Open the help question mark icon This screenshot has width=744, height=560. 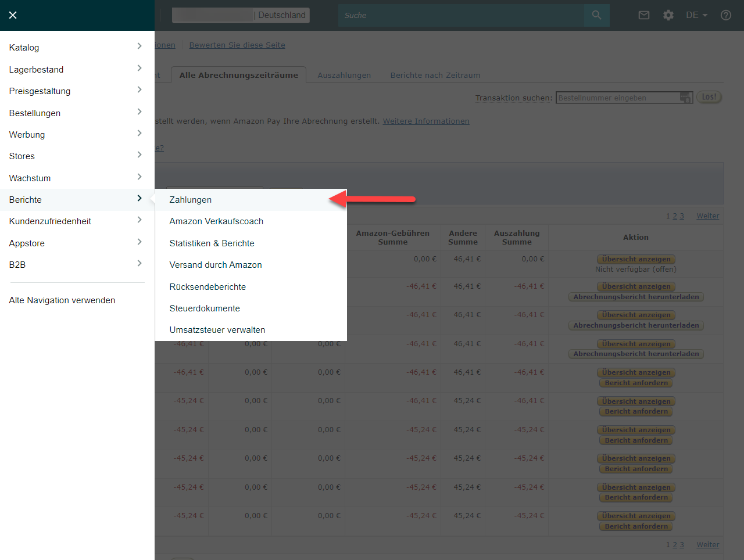(726, 15)
